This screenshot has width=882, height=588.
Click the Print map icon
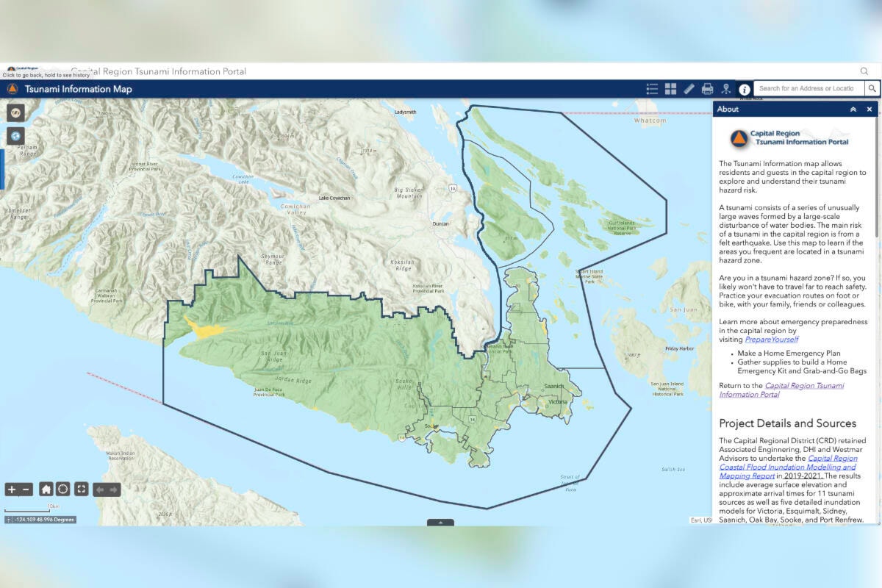tap(707, 88)
